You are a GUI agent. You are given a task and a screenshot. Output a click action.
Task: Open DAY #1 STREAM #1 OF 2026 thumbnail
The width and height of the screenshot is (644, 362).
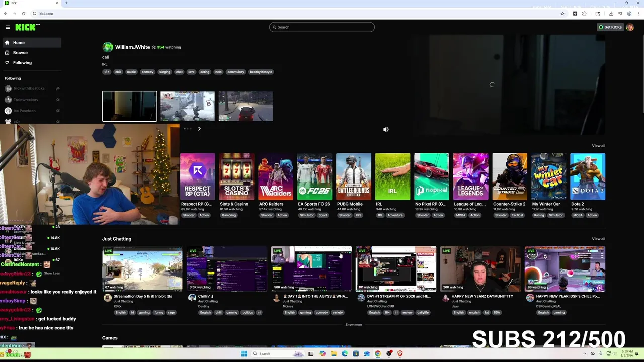click(x=396, y=269)
